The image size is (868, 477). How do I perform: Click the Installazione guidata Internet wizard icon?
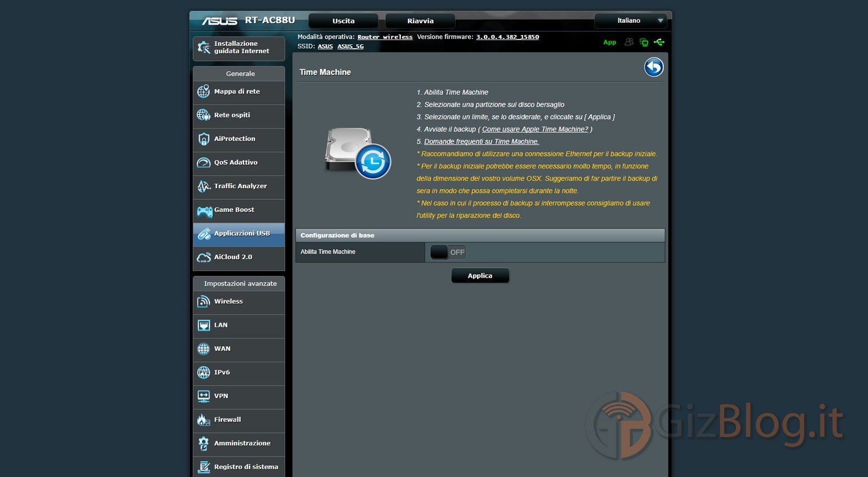(204, 48)
